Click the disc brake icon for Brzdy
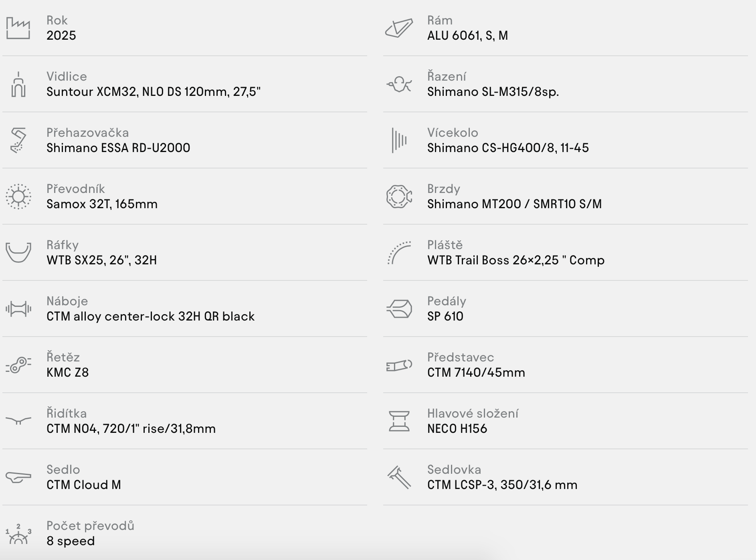 point(399,197)
